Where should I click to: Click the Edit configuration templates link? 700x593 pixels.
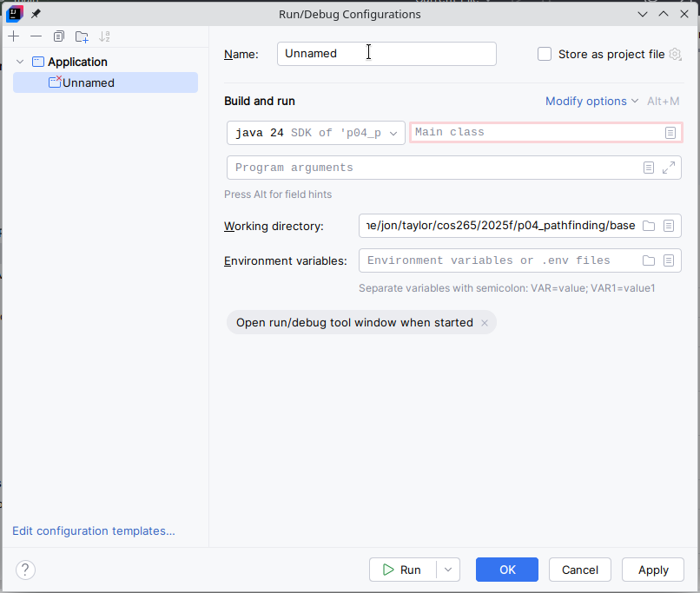click(94, 530)
